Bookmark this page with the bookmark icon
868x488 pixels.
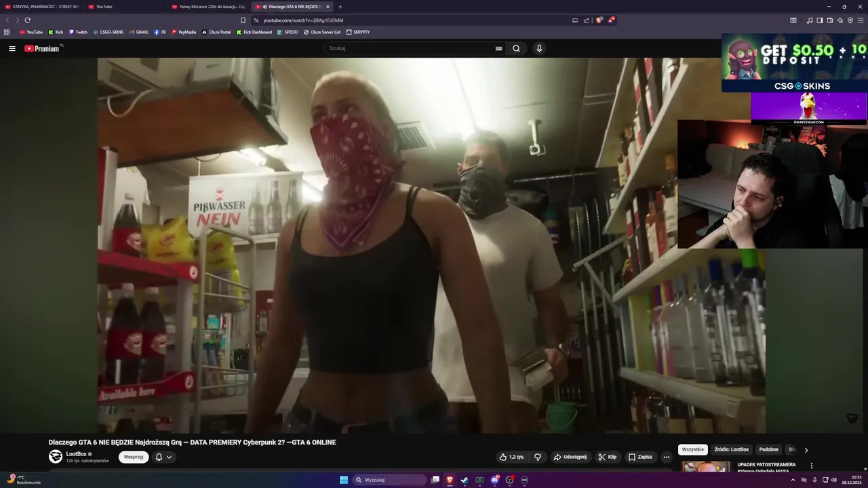point(243,20)
